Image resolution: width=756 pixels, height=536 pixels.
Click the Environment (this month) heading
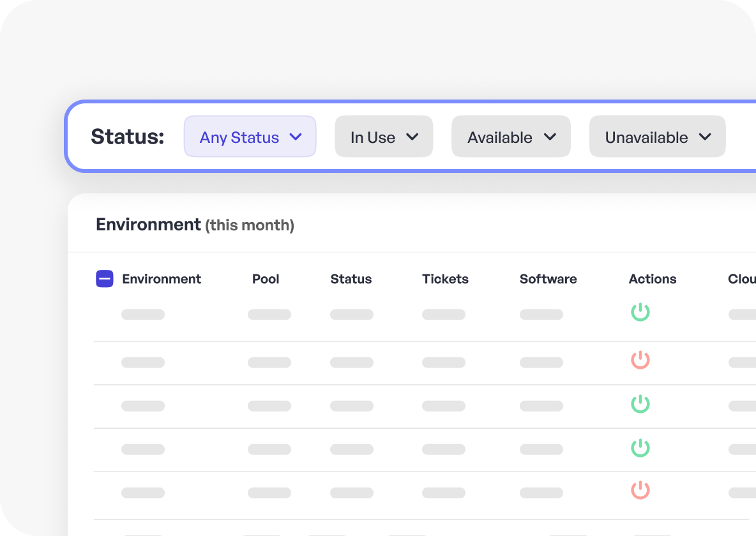pos(195,225)
